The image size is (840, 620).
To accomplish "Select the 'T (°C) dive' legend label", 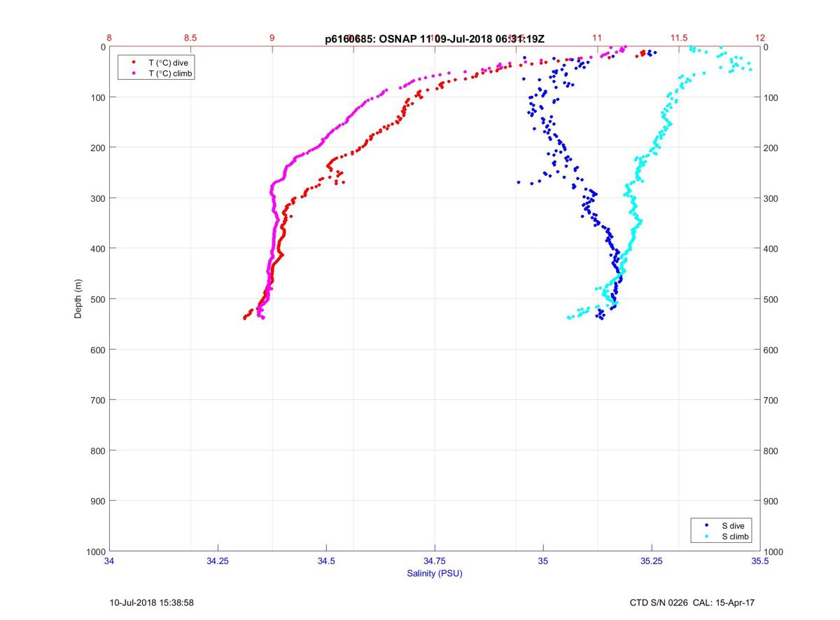I will [168, 63].
